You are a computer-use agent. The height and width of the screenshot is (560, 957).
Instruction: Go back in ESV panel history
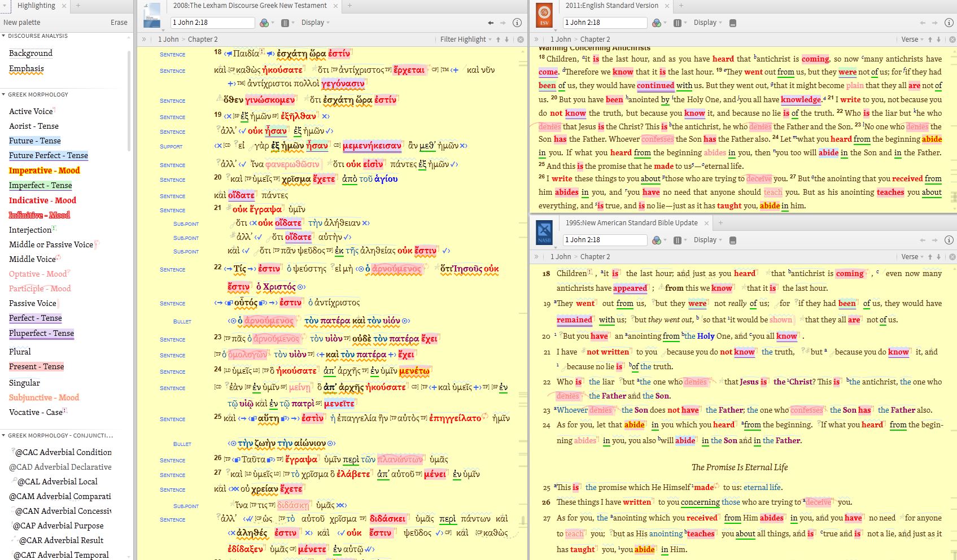923,23
